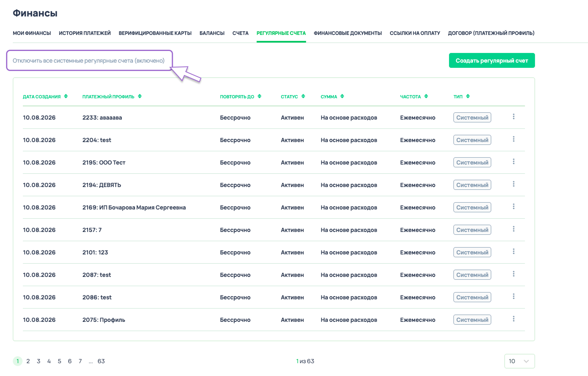Open the actions menu for row 2233: авааава
This screenshot has height=376, width=588.
[x=514, y=117]
